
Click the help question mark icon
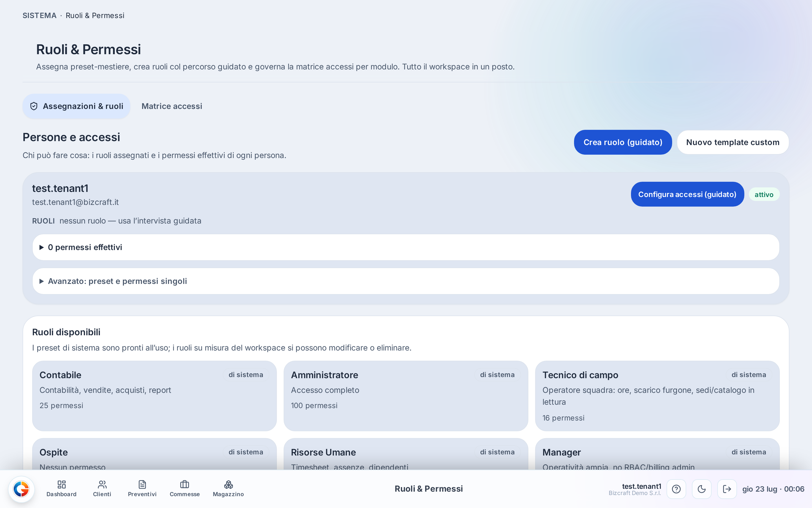coord(676,489)
